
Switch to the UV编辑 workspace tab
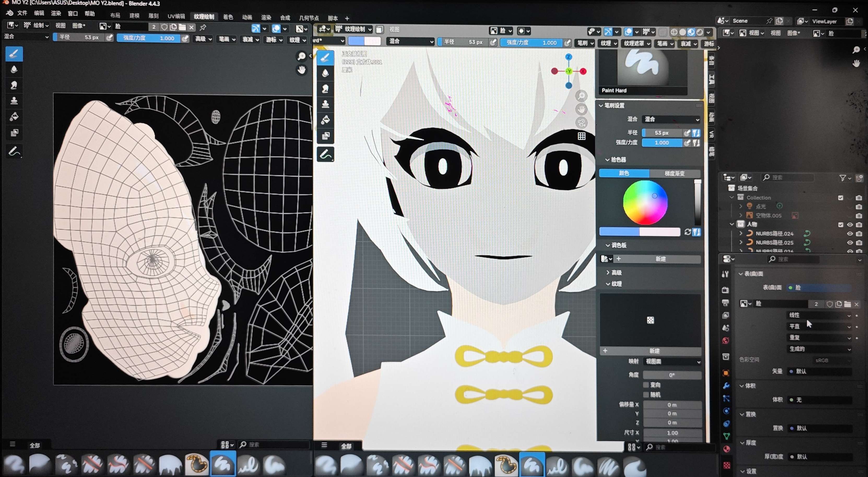(176, 16)
